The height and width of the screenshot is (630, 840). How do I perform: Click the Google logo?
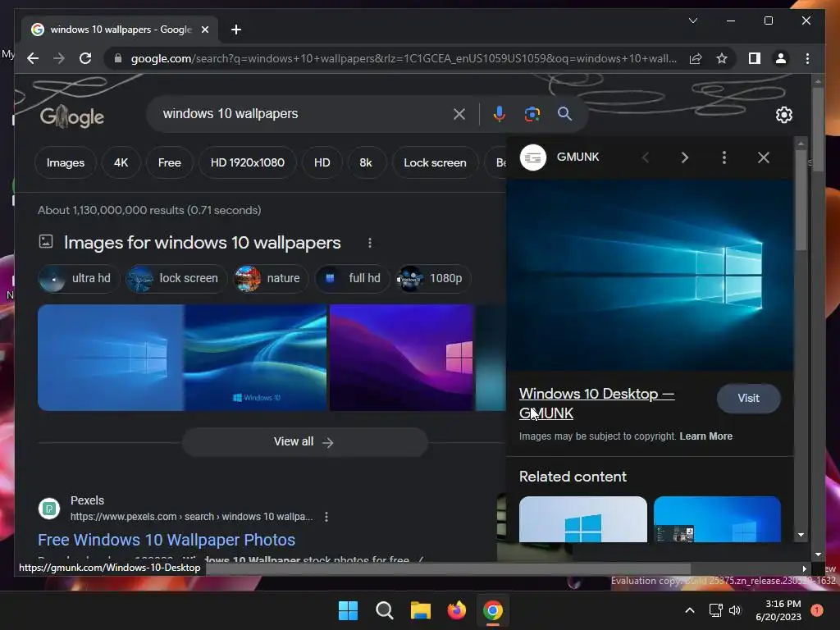point(72,116)
